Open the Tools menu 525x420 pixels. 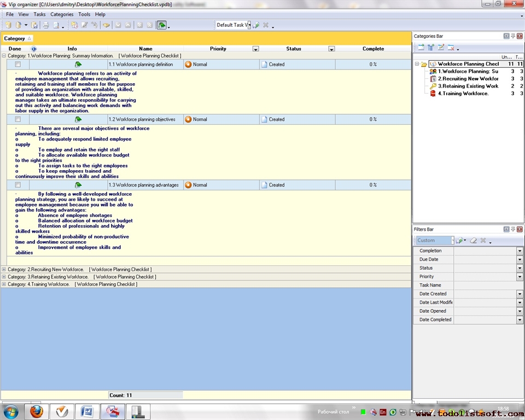[x=84, y=14]
